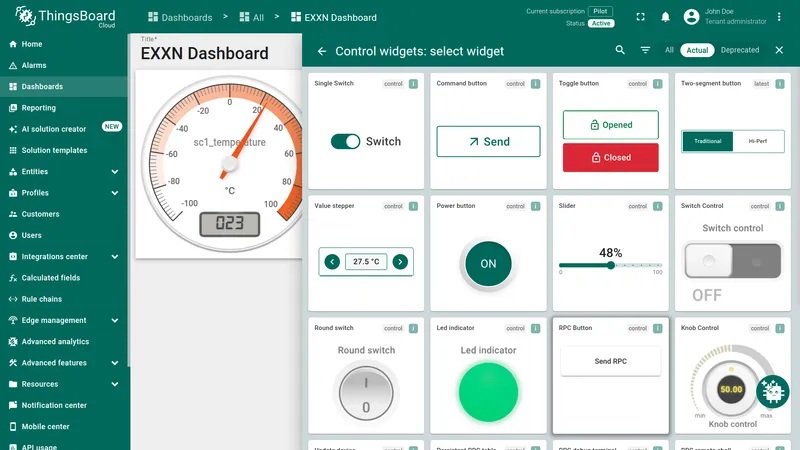Select the Opened toggle button
The width and height of the screenshot is (800, 450).
(611, 125)
